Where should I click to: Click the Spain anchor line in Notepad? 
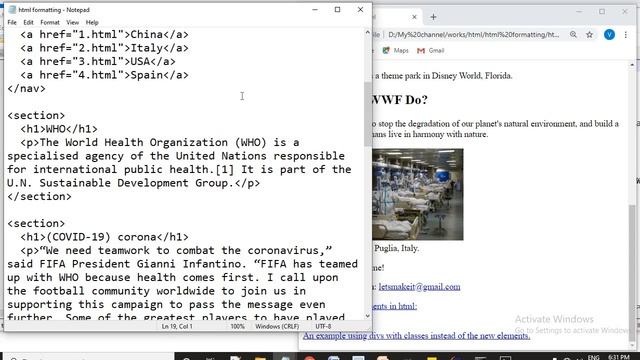pyautogui.click(x=104, y=75)
